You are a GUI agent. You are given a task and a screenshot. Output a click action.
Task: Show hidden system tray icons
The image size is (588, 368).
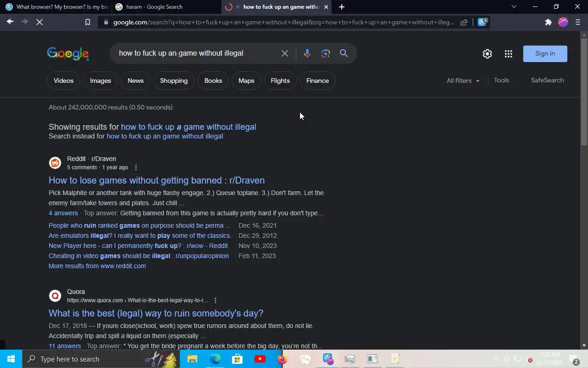tap(495, 359)
